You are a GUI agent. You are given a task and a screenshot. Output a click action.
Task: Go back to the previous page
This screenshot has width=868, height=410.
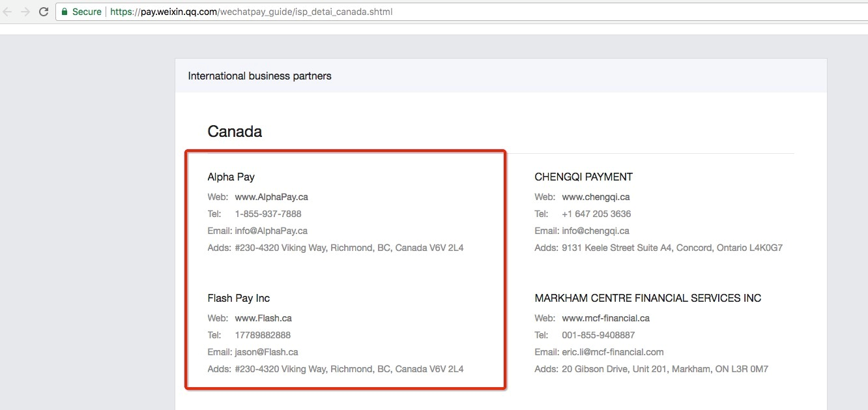click(8, 12)
